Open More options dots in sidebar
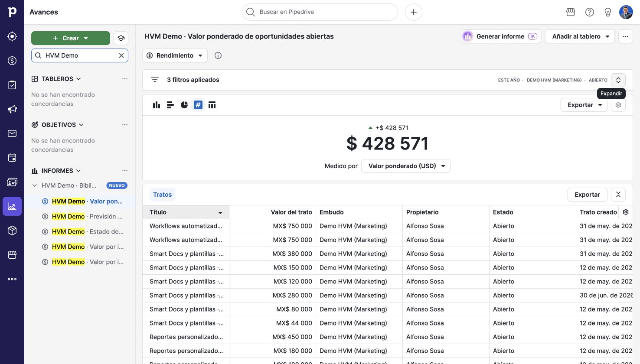 click(x=12, y=279)
